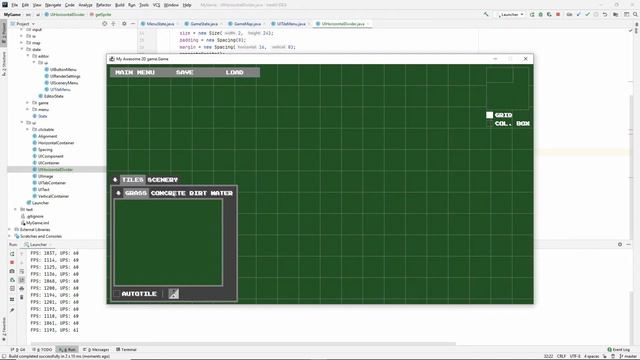Click the trash clear-console icon in Run panel
The height and width of the screenshot is (360, 640).
pyautogui.click(x=22, y=297)
